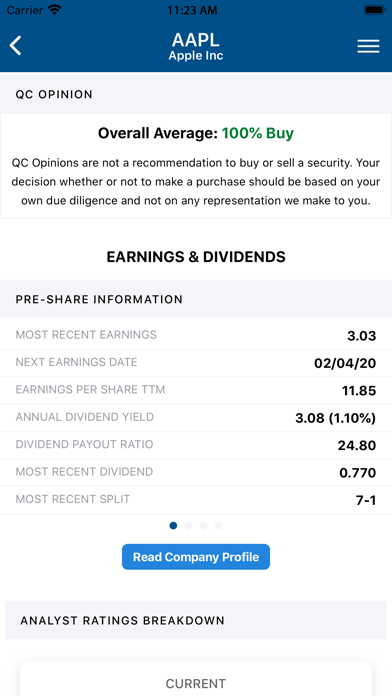This screenshot has width=392, height=696.
Task: Select the Most Recent Earnings row
Action: click(x=196, y=336)
